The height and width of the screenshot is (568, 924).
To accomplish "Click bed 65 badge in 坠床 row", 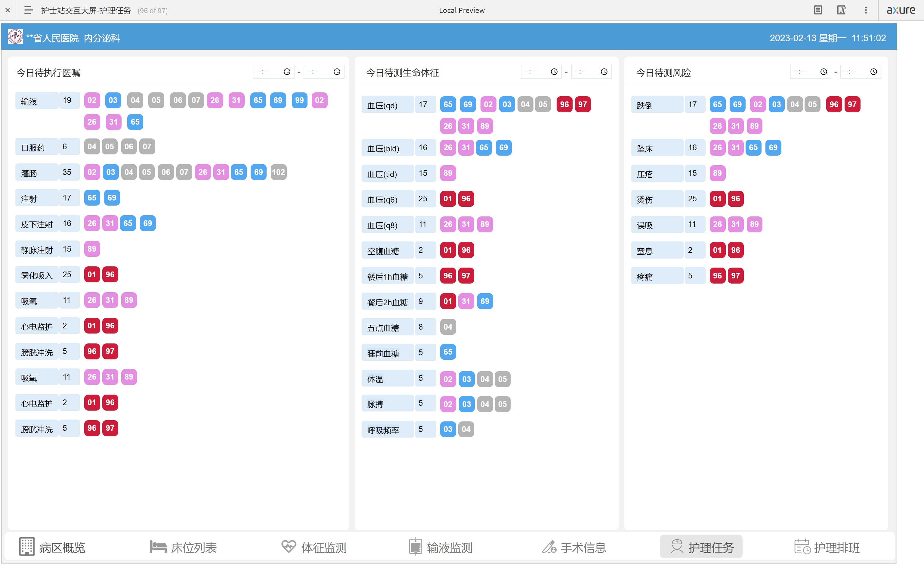I will [x=753, y=147].
